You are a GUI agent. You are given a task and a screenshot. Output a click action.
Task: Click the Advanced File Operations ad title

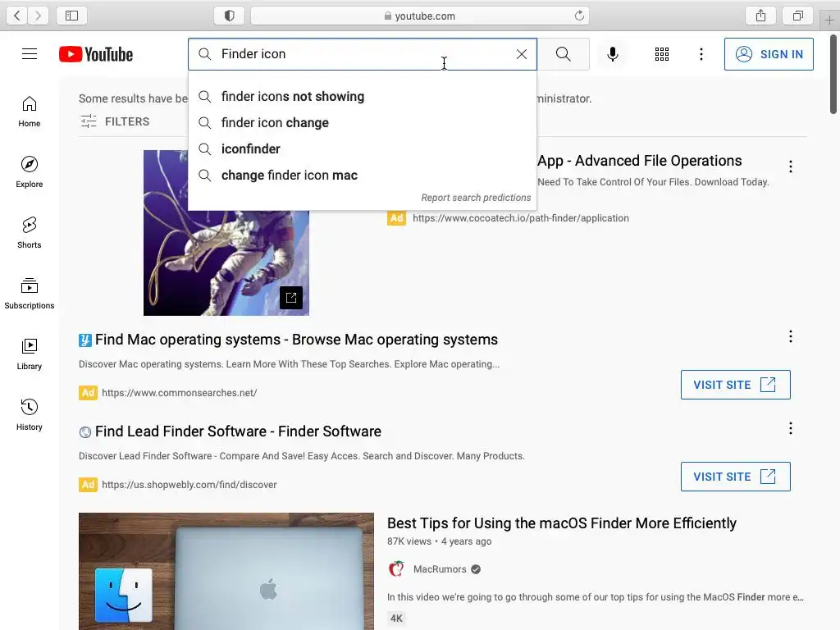[640, 161]
